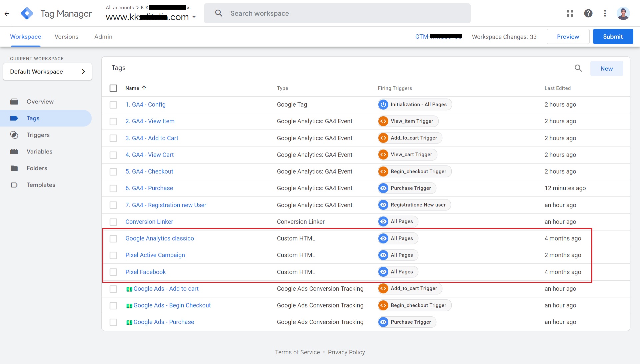Open the Privacy Policy link
640x364 pixels.
pos(346,352)
